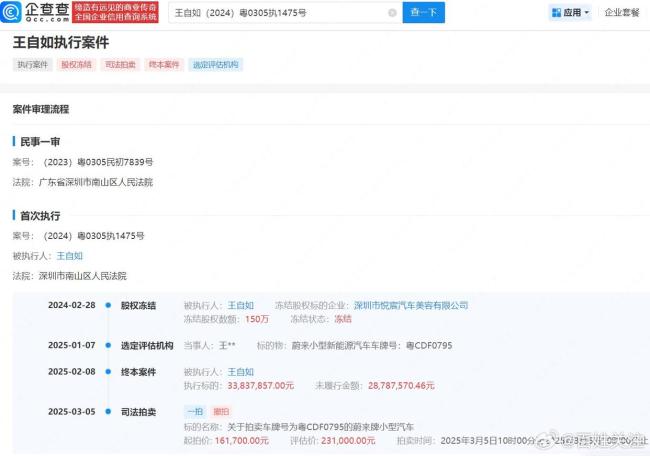Open 王自如 link in 终本案件 row
650x456 pixels.
(240, 372)
